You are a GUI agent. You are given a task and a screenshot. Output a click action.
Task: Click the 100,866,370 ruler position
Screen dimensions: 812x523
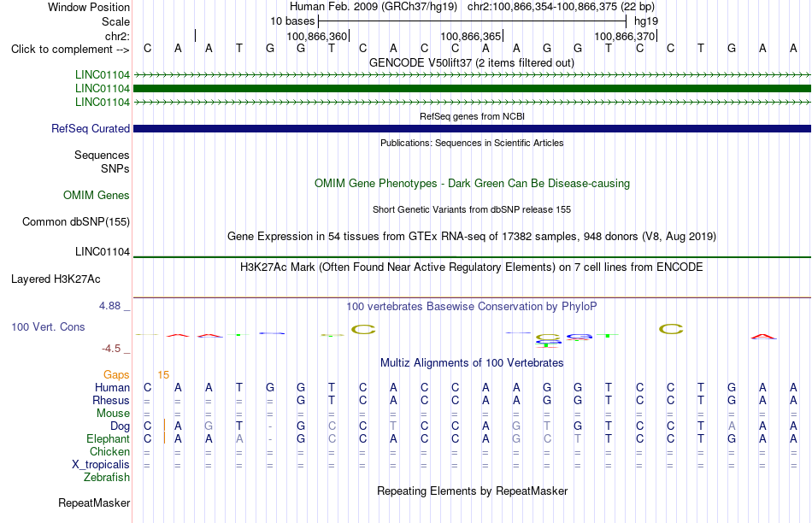pyautogui.click(x=624, y=36)
